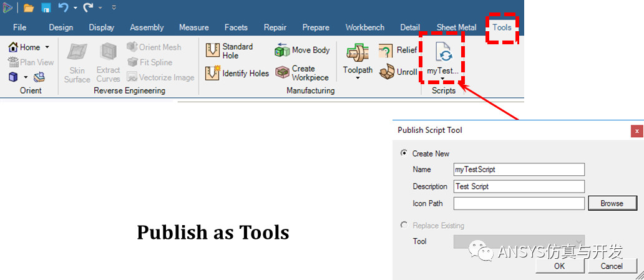Screen dimensions: 644x280
Task: Open the Sheet Metal tab
Action: pyautogui.click(x=456, y=27)
